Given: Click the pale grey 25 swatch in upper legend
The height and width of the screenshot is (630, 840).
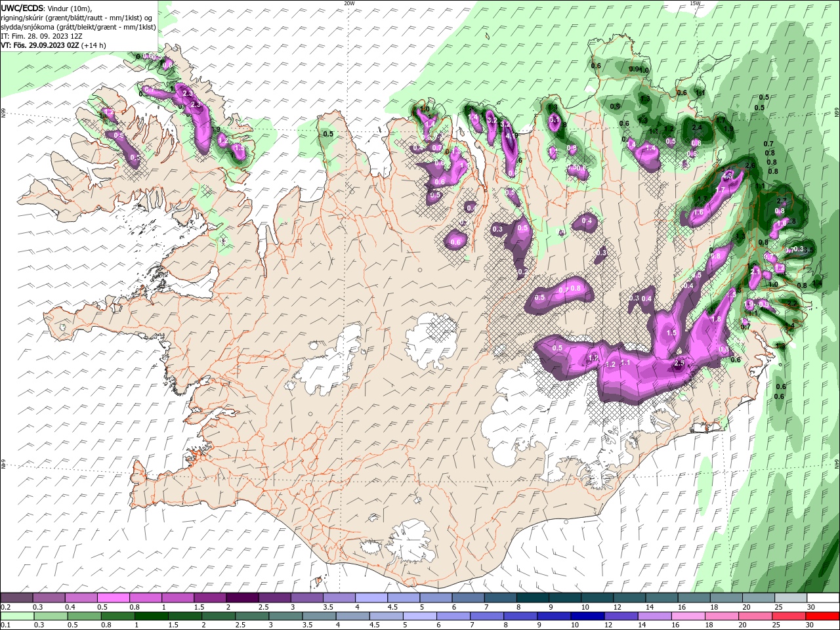Looking at the screenshot, I should 791,598.
